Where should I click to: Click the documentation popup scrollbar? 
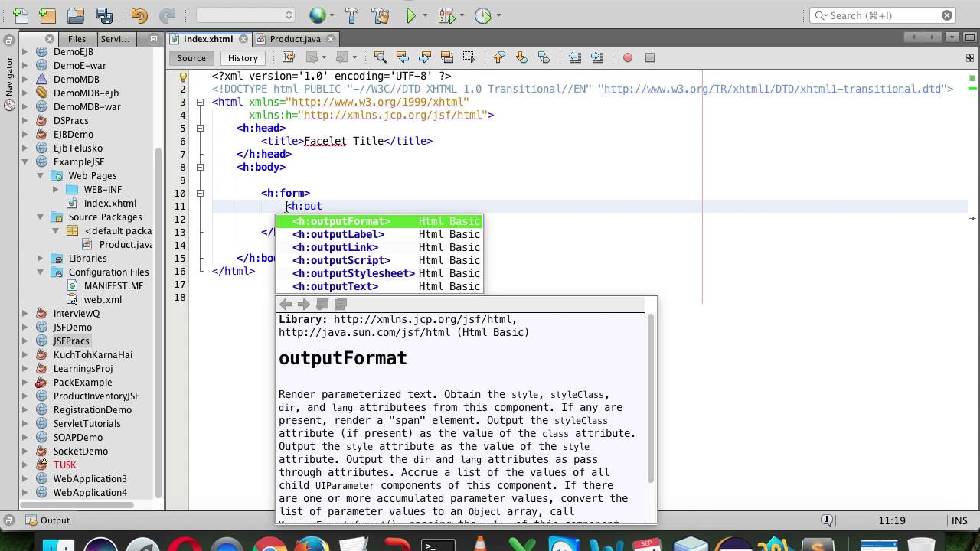pyautogui.click(x=652, y=398)
